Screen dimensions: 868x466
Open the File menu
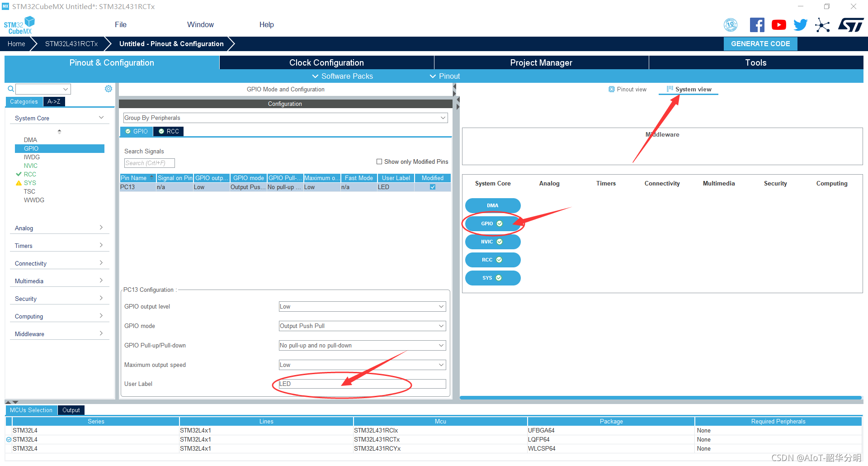point(121,24)
